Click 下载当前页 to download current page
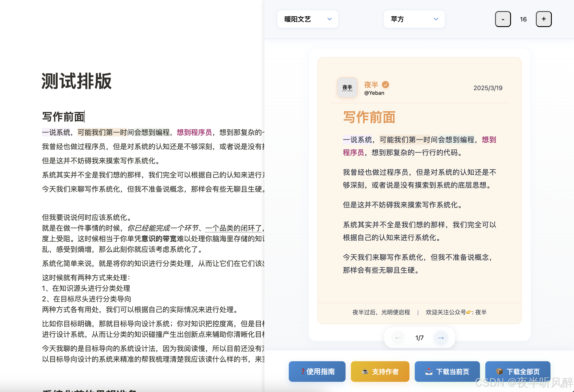This screenshot has height=392, width=574. coord(447,371)
